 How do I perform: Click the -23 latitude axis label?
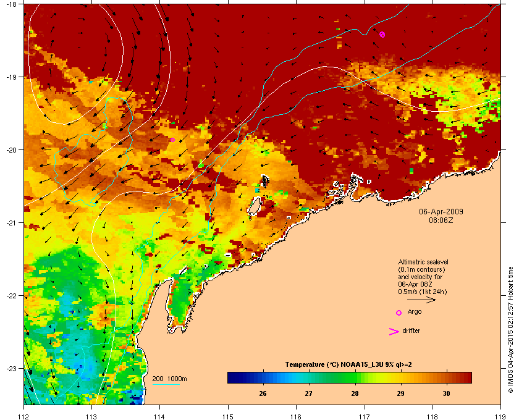pos(12,368)
